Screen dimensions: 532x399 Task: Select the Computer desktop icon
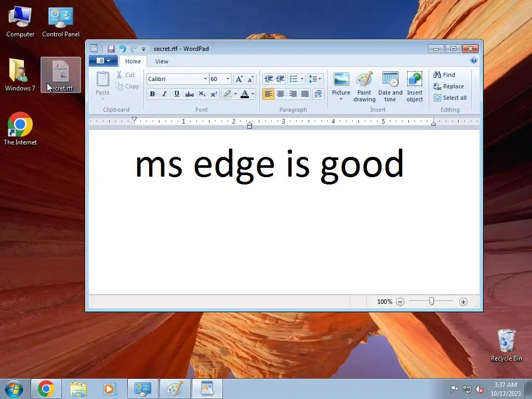coord(20,21)
